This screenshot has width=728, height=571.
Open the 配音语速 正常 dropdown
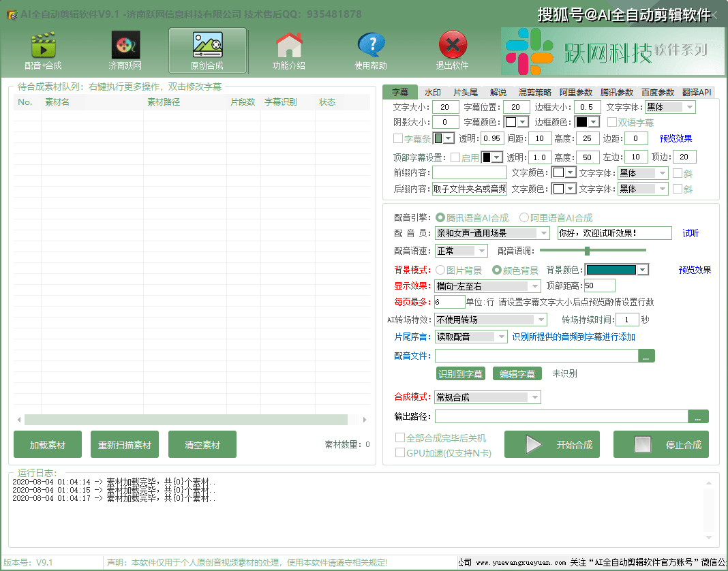(x=461, y=251)
